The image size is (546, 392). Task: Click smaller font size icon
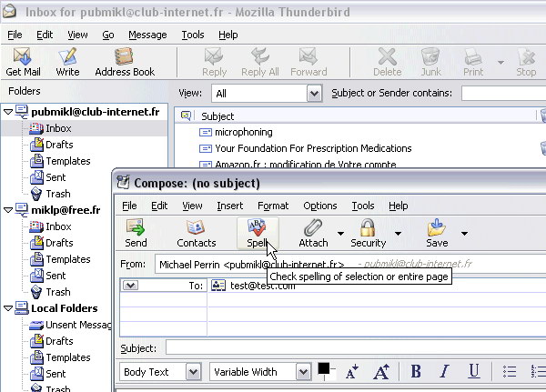[352, 372]
